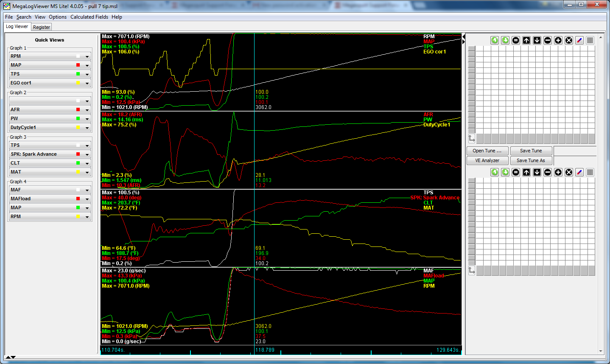Click cursor time label '118.789'
The height and width of the screenshot is (364, 610).
point(265,350)
